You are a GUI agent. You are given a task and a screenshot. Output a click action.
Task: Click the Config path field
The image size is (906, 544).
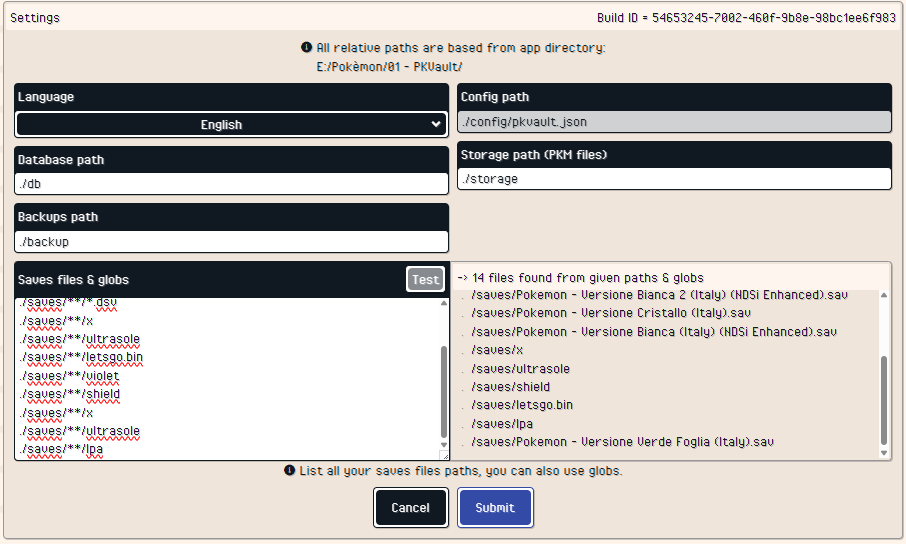[675, 122]
